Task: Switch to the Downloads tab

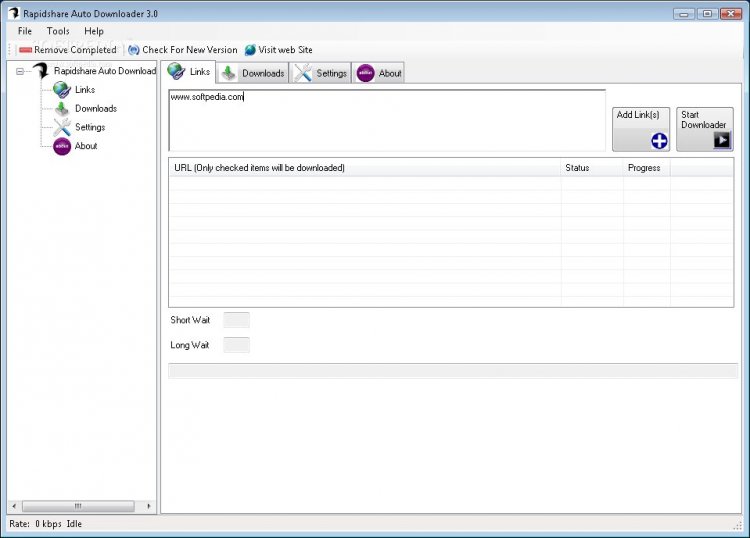Action: pos(253,73)
